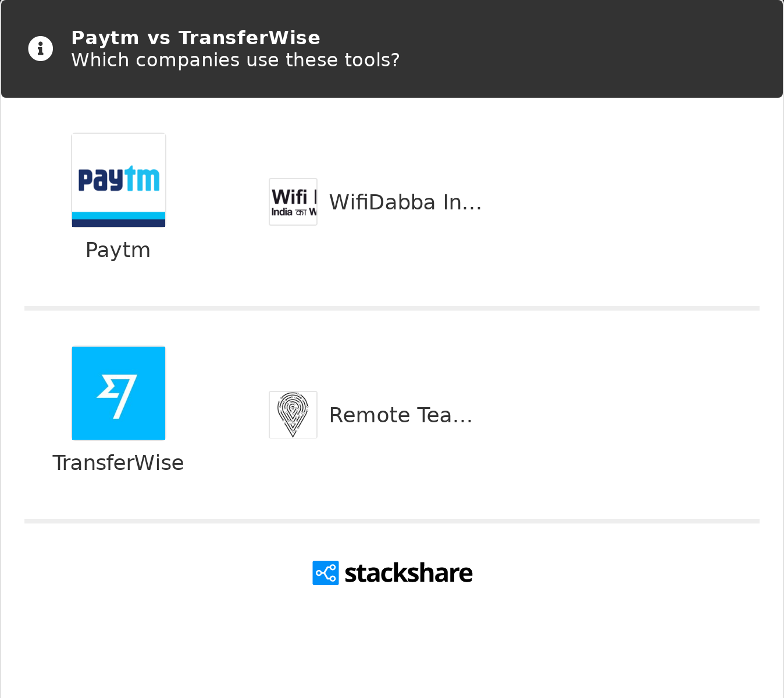The width and height of the screenshot is (784, 698).
Task: Click "vs" in the header title
Action: click(159, 38)
